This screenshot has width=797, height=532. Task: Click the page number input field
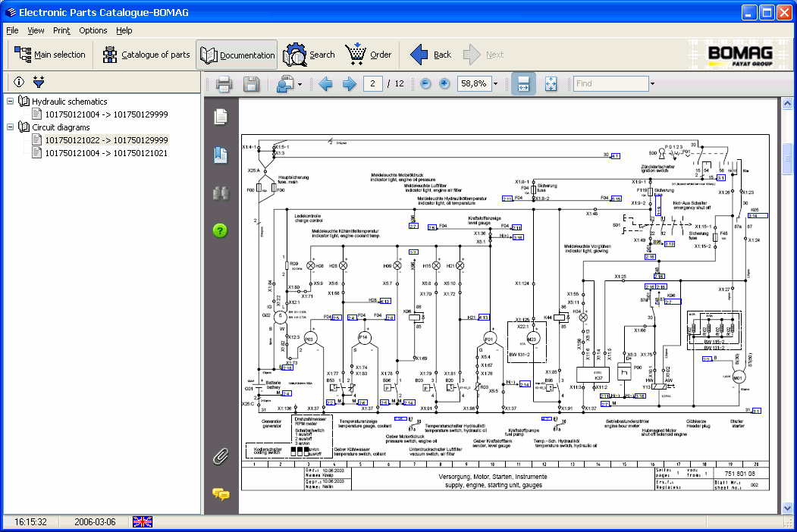pyautogui.click(x=372, y=84)
